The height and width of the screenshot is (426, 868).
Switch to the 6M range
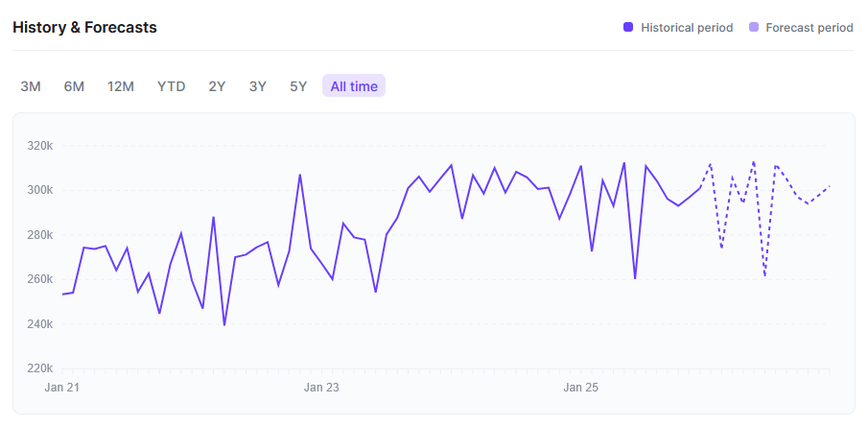pos(74,86)
